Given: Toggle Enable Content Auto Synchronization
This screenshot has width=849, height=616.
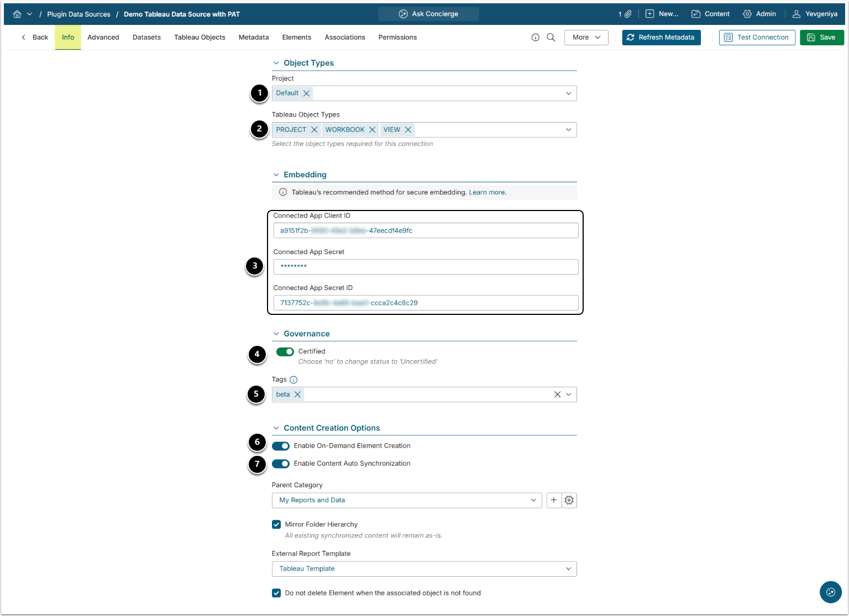Looking at the screenshot, I should 281,464.
